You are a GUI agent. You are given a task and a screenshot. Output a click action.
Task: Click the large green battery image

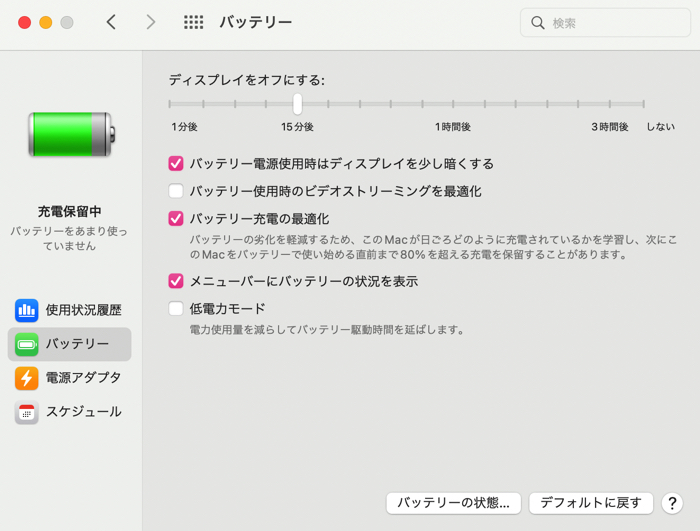[71, 134]
